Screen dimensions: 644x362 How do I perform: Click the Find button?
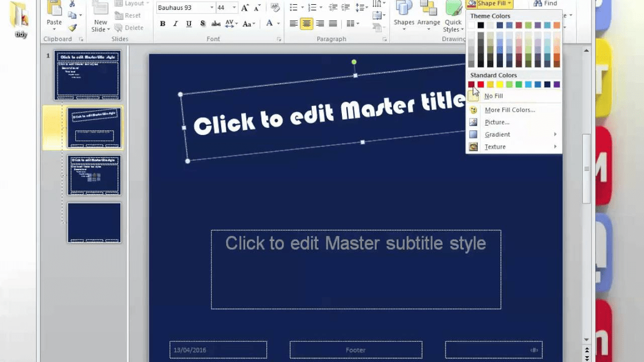[x=545, y=4]
